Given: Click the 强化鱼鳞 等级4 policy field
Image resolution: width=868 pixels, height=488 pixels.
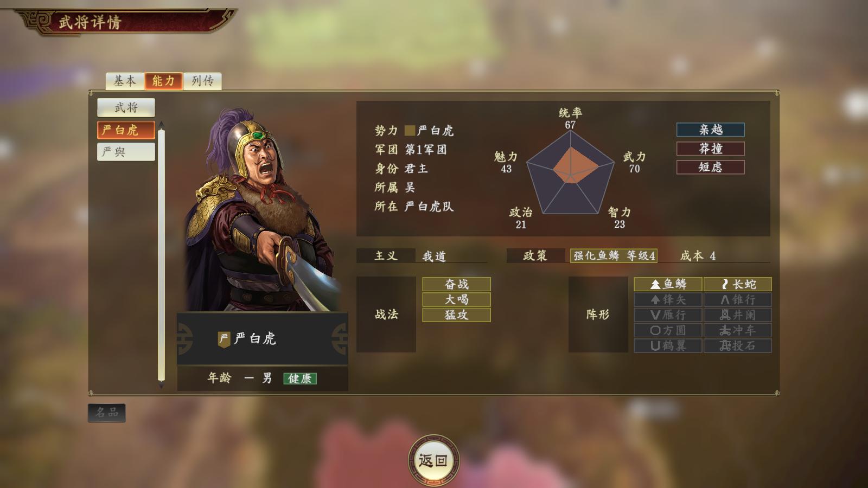Looking at the screenshot, I should tap(614, 255).
